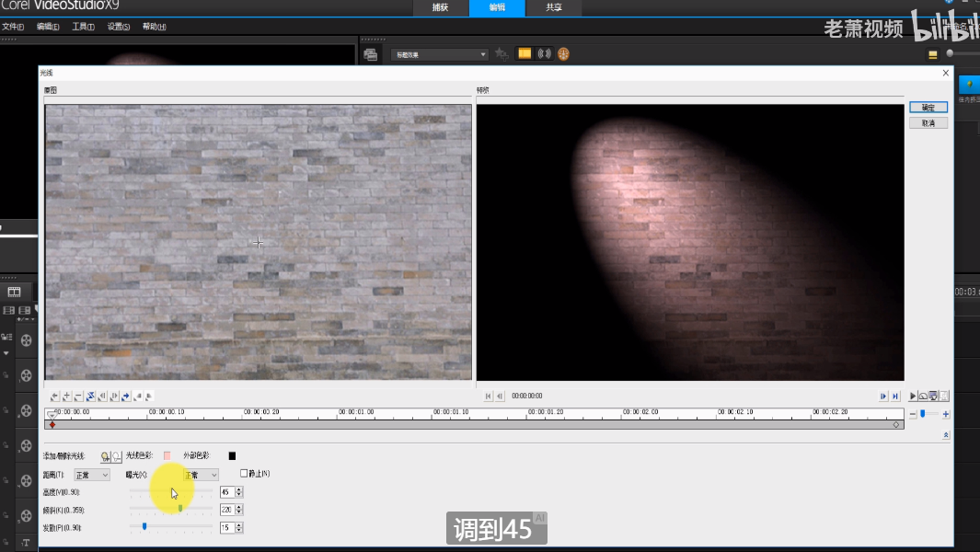The width and height of the screenshot is (980, 552).
Task: Increase the 高度 value with up arrow
Action: [x=238, y=490]
